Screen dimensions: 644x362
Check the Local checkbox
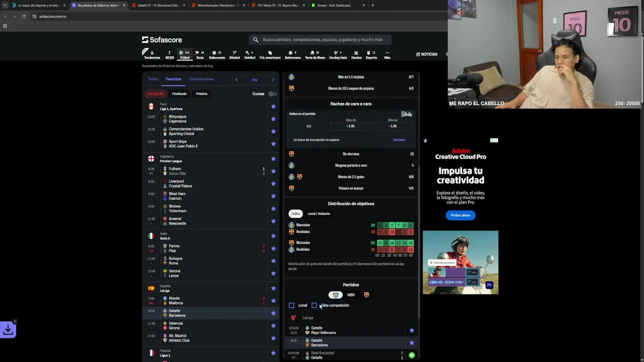291,305
